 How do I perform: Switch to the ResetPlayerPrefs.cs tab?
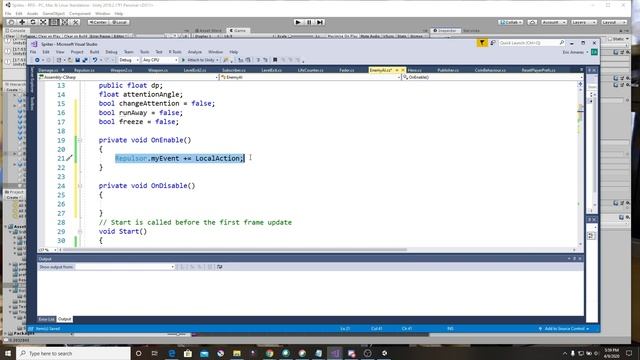tap(538, 70)
